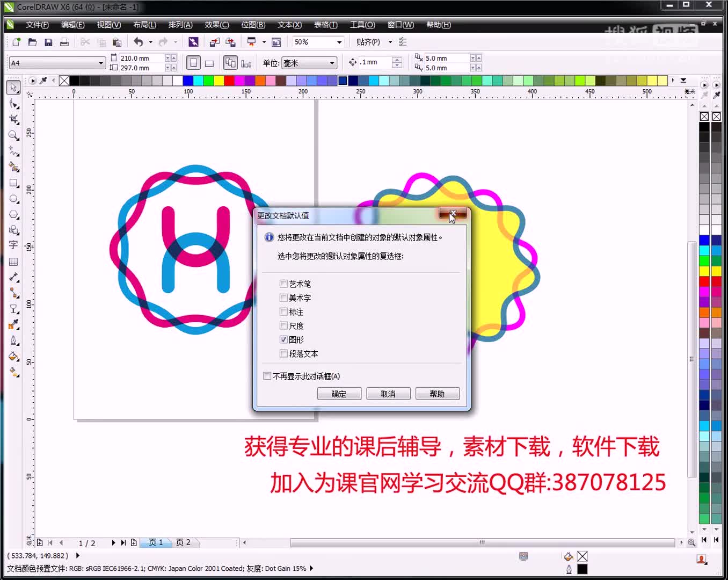
Task: Open the units 毫米 dropdown
Action: pyautogui.click(x=332, y=63)
